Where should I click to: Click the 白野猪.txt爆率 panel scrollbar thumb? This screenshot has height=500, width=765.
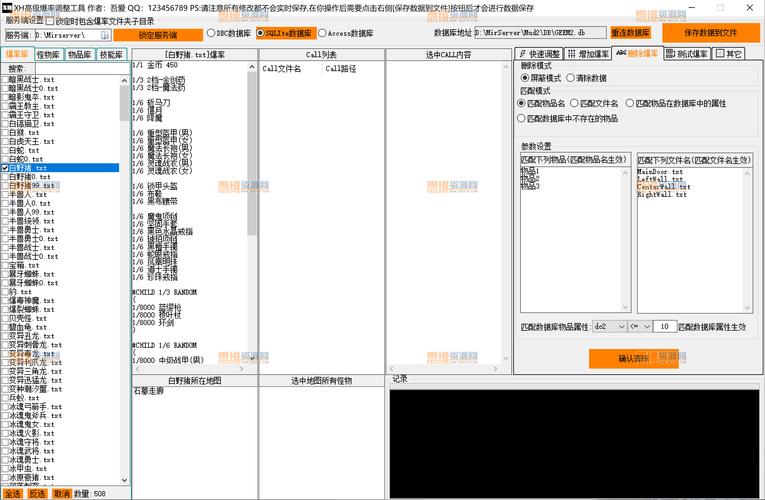click(x=252, y=154)
